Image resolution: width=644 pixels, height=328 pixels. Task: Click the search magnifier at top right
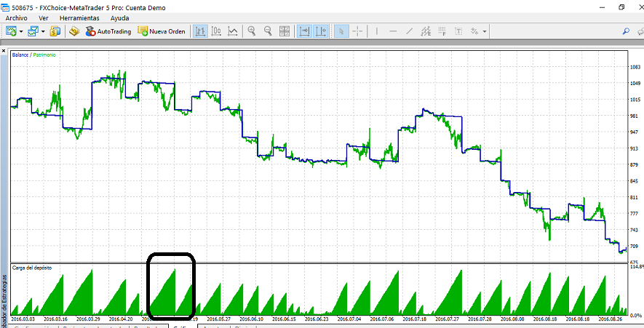coord(626,31)
